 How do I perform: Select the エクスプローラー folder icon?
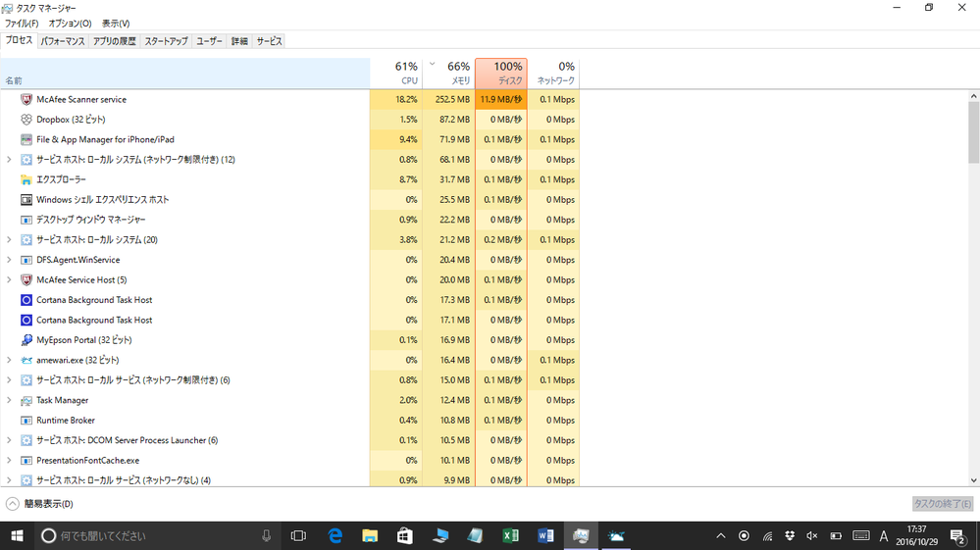26,179
